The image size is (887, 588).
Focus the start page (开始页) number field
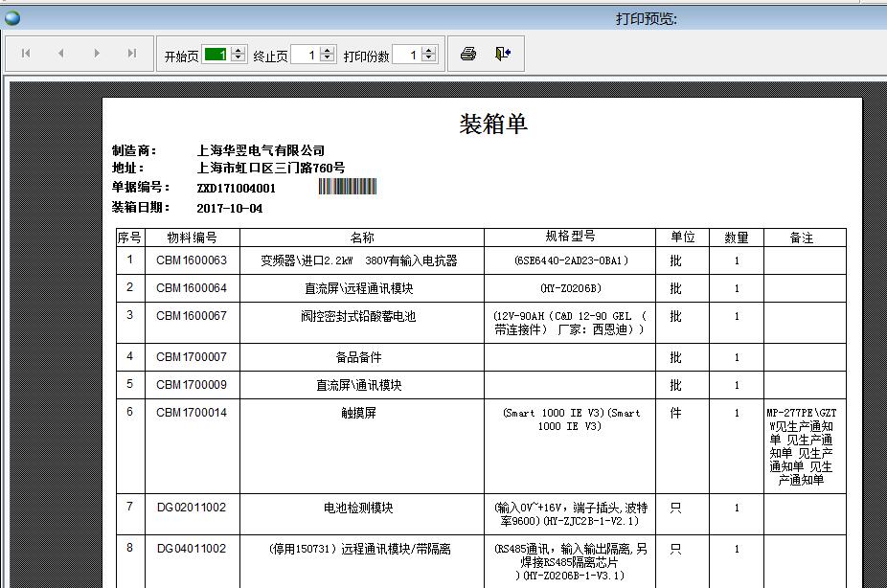coord(216,55)
